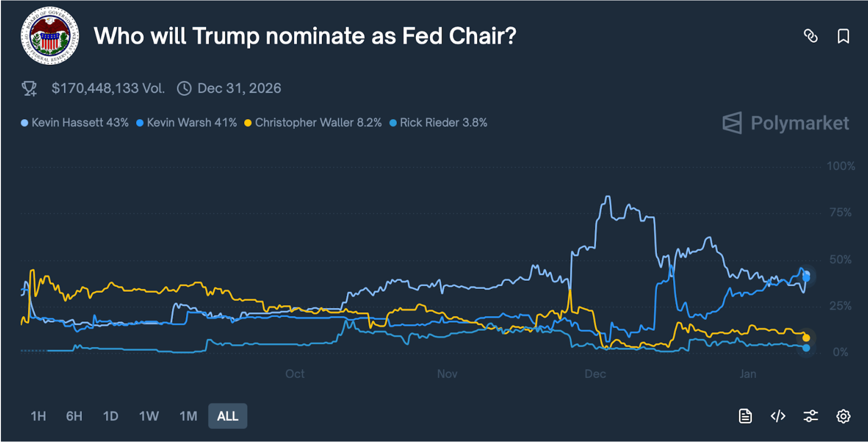This screenshot has width=868, height=442.
Task: Click the trophy volume icon
Action: pos(30,88)
